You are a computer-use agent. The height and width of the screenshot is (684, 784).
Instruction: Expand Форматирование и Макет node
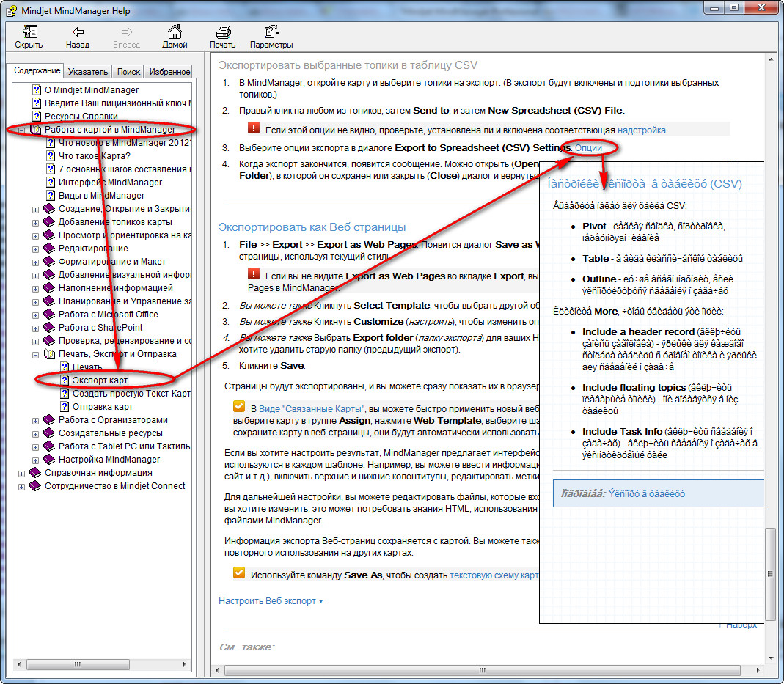[35, 262]
